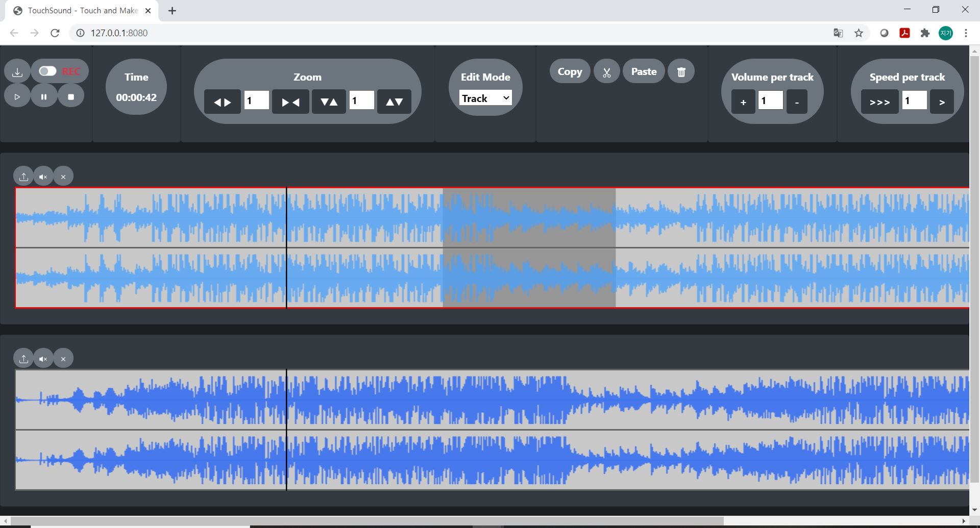Start playback with the play button

point(17,96)
